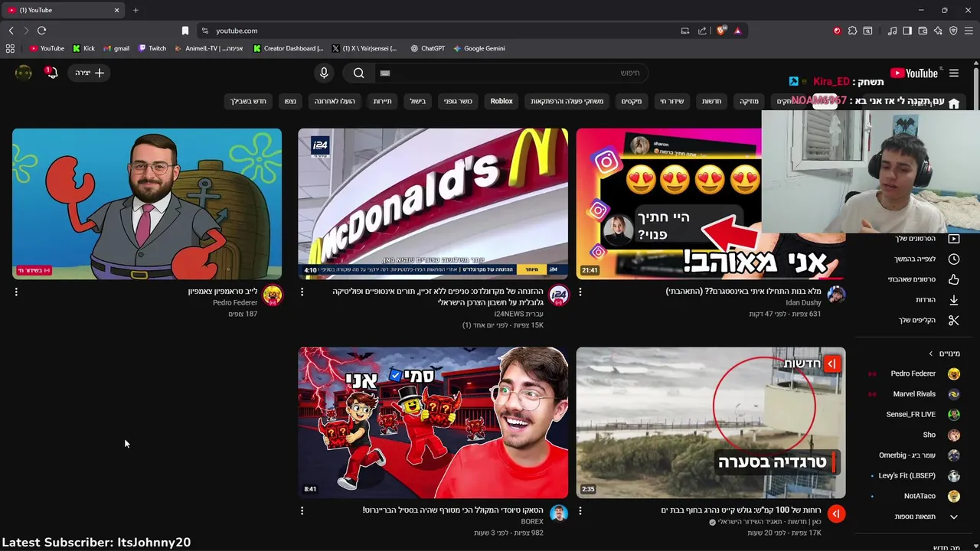Open Brave Shields lion icon
The height and width of the screenshot is (551, 980).
coord(721,31)
